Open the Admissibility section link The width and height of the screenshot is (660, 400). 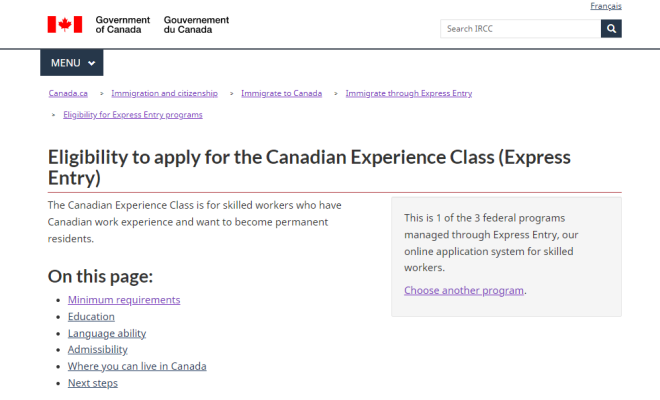click(x=97, y=350)
